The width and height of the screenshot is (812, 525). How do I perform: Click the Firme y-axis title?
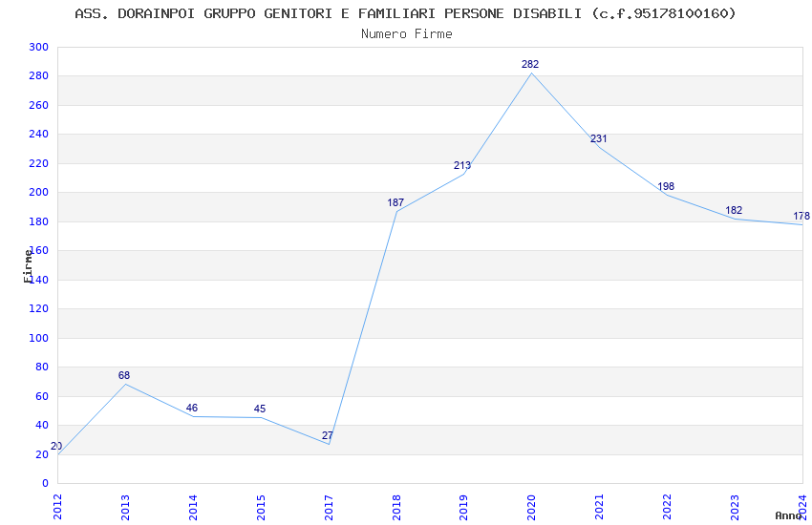point(28,266)
